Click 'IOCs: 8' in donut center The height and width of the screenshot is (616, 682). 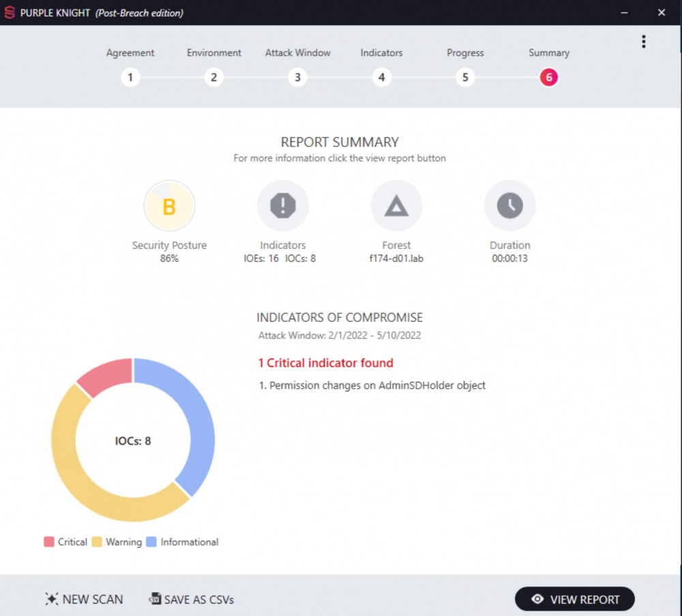click(x=133, y=441)
